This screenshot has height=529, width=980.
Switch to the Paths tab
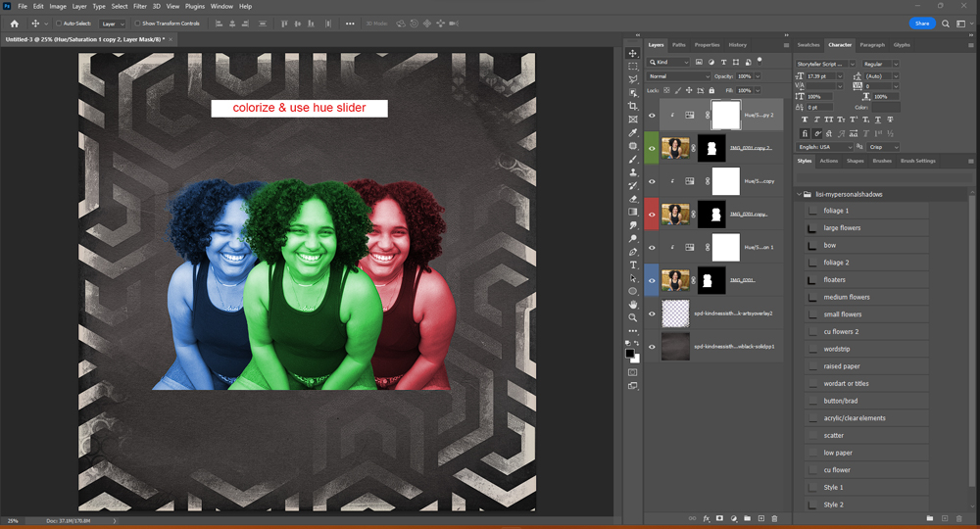point(679,45)
